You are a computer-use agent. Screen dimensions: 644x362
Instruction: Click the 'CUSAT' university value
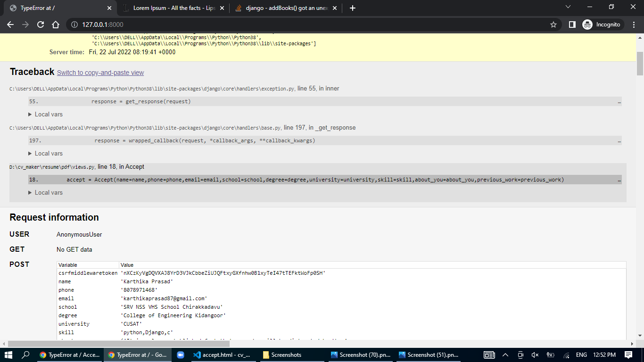click(132, 324)
